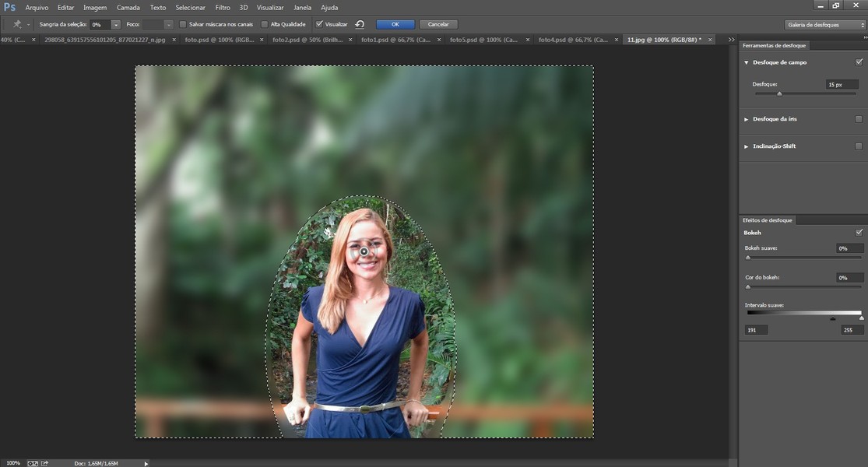Open the pin tool preset arrow

click(28, 25)
